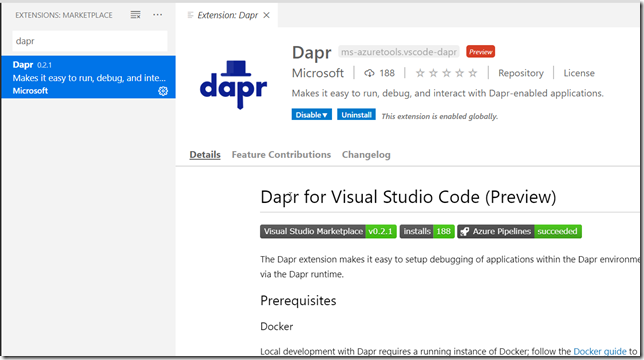Click the Uninstall button
644x360 pixels.
[356, 115]
